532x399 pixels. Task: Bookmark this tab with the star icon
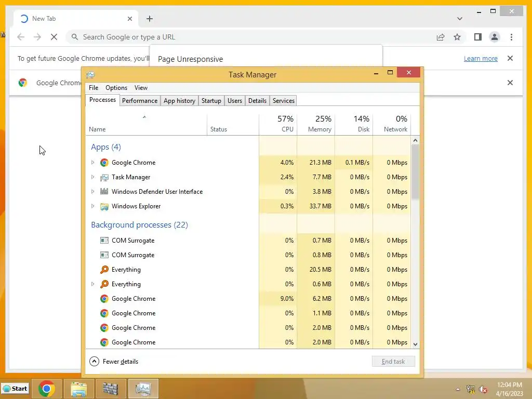(x=457, y=37)
